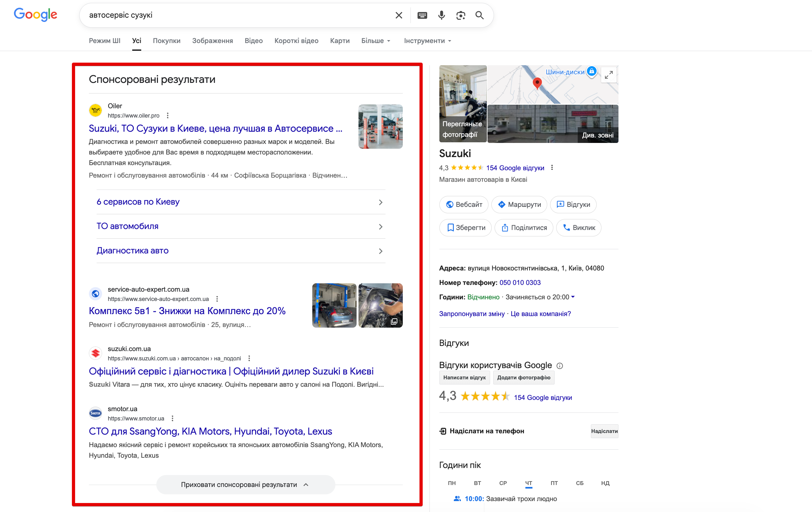Switch to Режим ШІ tab
Screen dimensions: 812x512
(x=105, y=41)
